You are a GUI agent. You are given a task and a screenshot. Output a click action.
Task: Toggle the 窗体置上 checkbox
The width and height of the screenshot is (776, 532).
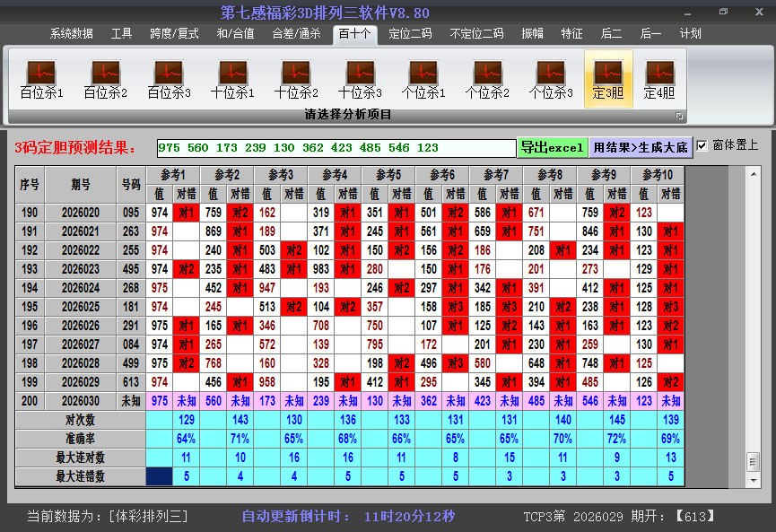(x=702, y=145)
